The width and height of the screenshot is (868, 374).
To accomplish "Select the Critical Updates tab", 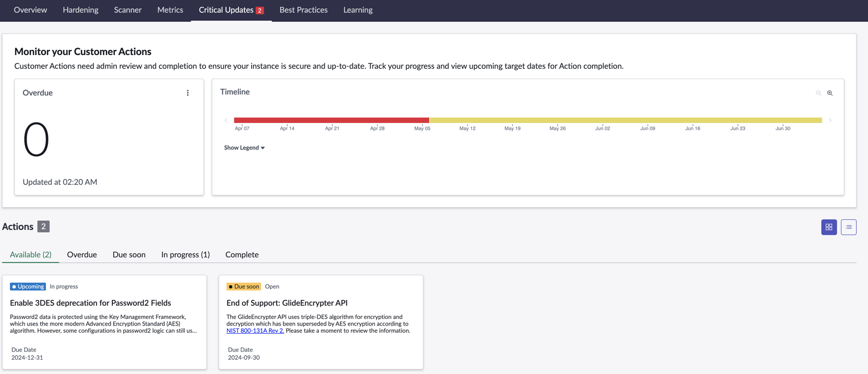I will pos(231,10).
